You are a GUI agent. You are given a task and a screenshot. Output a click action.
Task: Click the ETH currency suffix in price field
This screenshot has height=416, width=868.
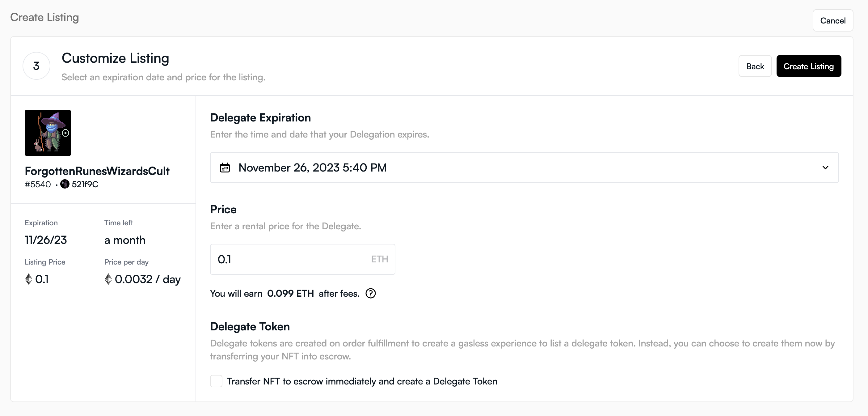tap(379, 259)
